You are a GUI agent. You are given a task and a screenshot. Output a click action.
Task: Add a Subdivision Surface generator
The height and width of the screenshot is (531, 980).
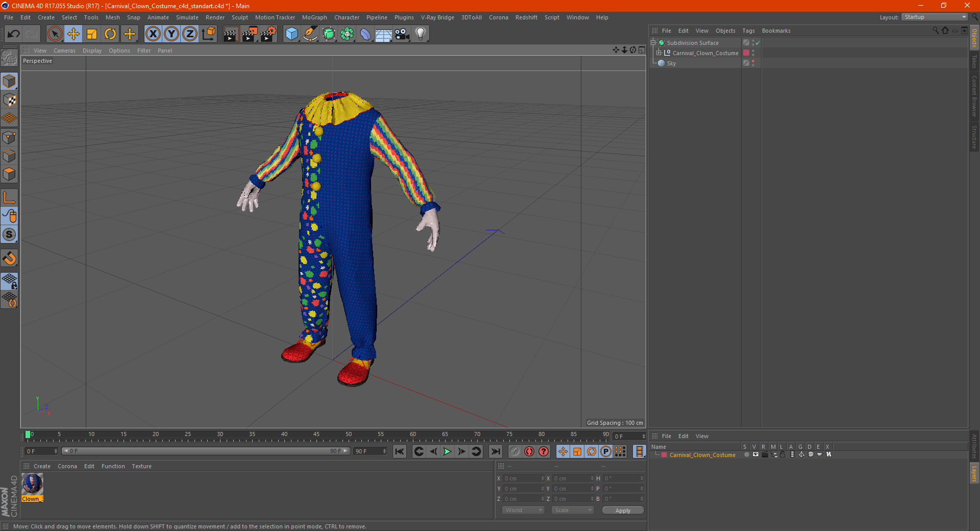click(x=329, y=34)
